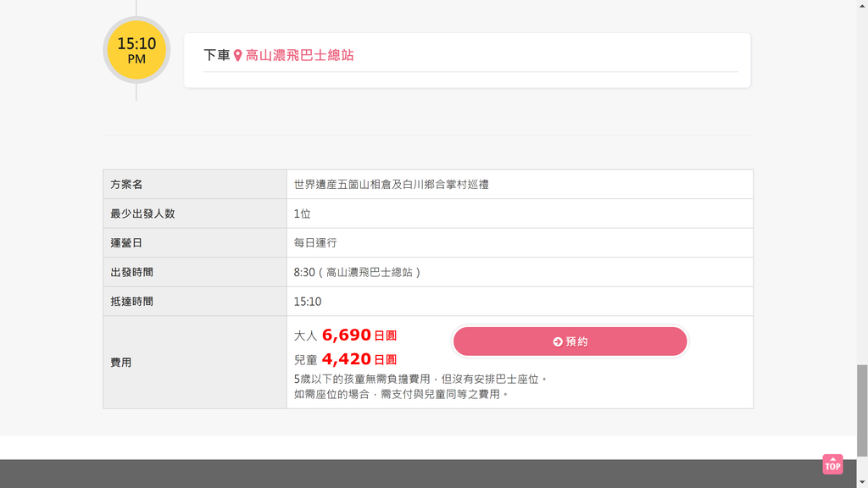
Task: Click the adult price 6,690 日圓
Action: pos(359,335)
